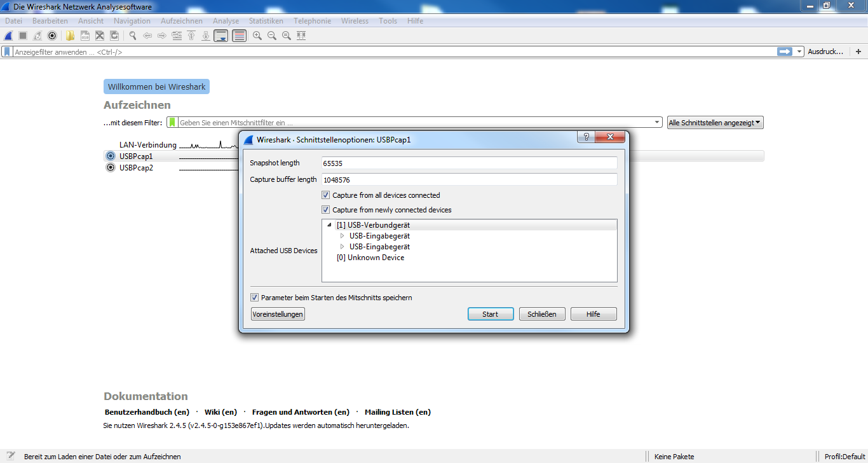The image size is (868, 463).
Task: Start capturing packets with the shark fin icon
Action: (9, 36)
